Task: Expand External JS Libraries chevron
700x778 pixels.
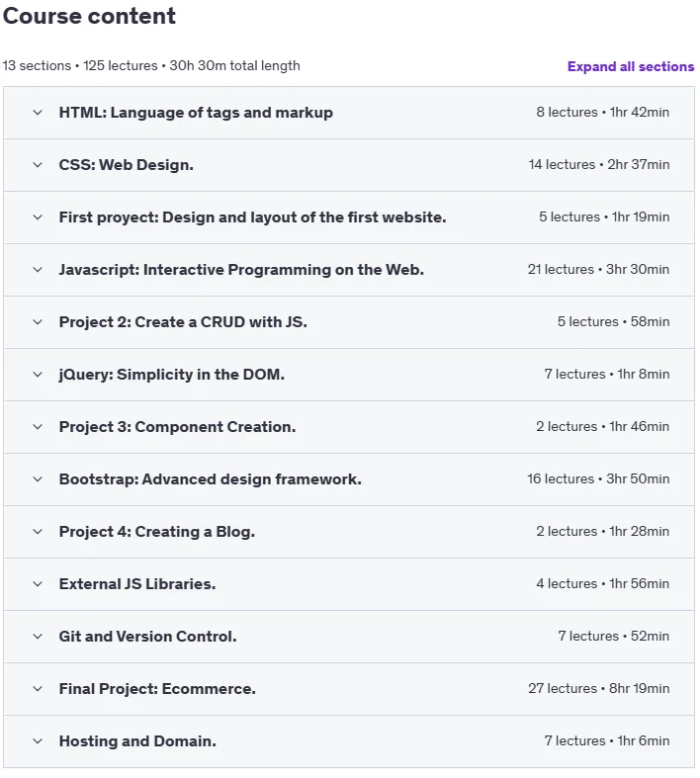Action: [38, 584]
